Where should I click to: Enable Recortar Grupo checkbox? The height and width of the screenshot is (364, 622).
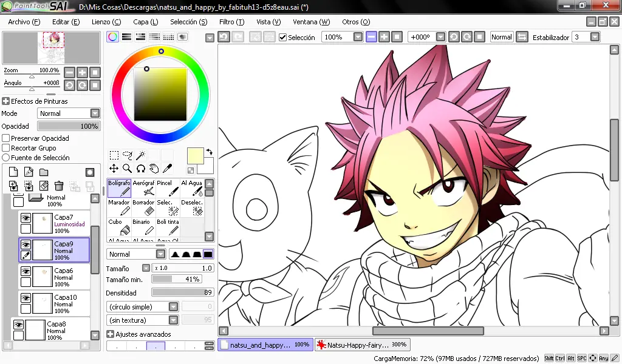[6, 148]
